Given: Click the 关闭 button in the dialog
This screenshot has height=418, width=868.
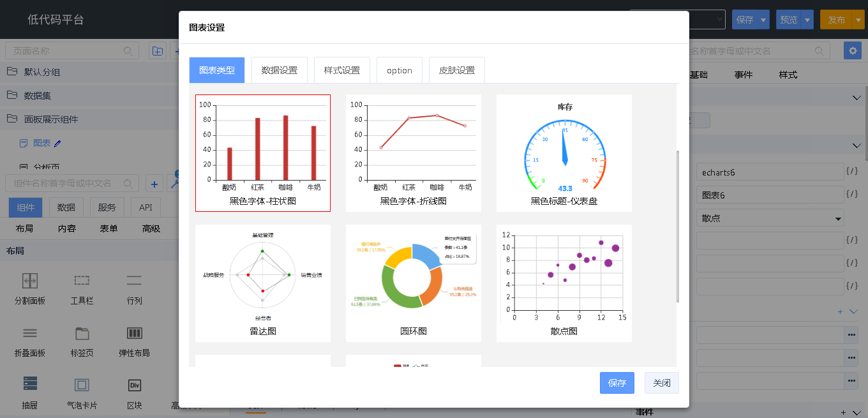Looking at the screenshot, I should [662, 383].
